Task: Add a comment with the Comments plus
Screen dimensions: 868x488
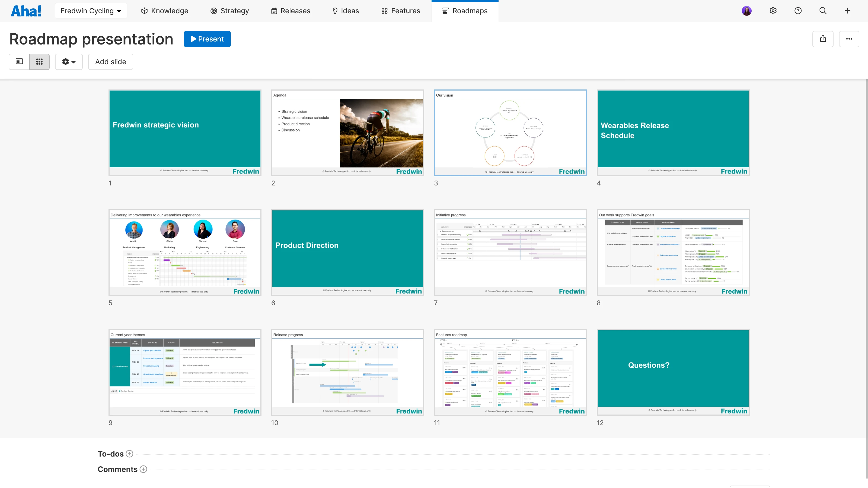Action: point(143,469)
